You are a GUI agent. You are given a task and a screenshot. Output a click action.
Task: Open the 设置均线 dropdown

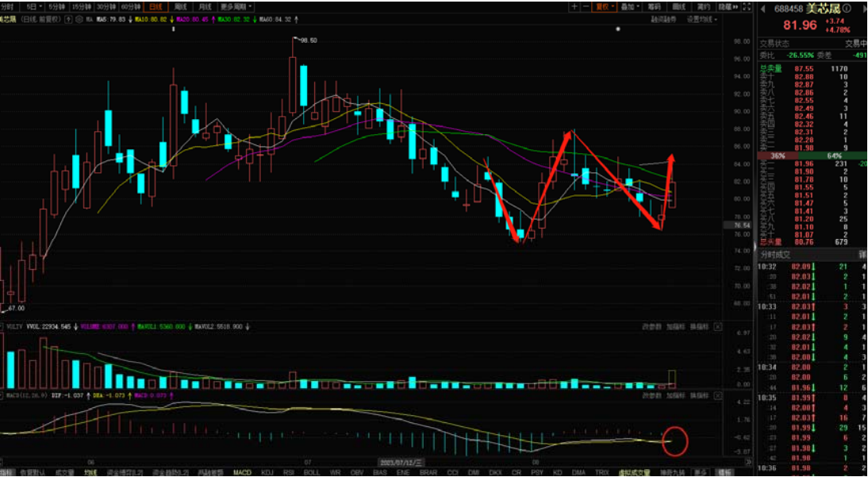click(x=701, y=18)
